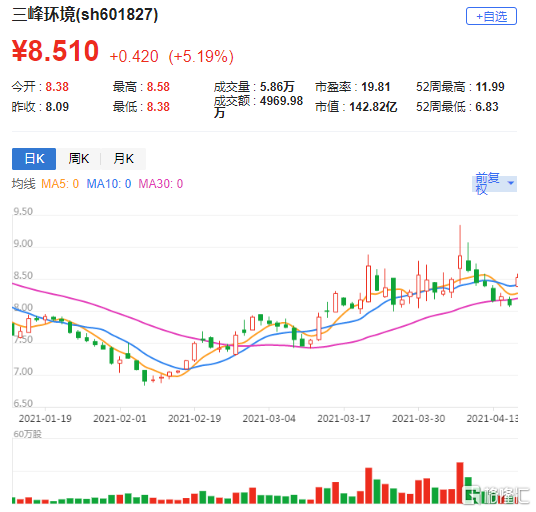The width and height of the screenshot is (536, 512).
Task: Click the 8.50 price axis label
Action: pos(23,275)
